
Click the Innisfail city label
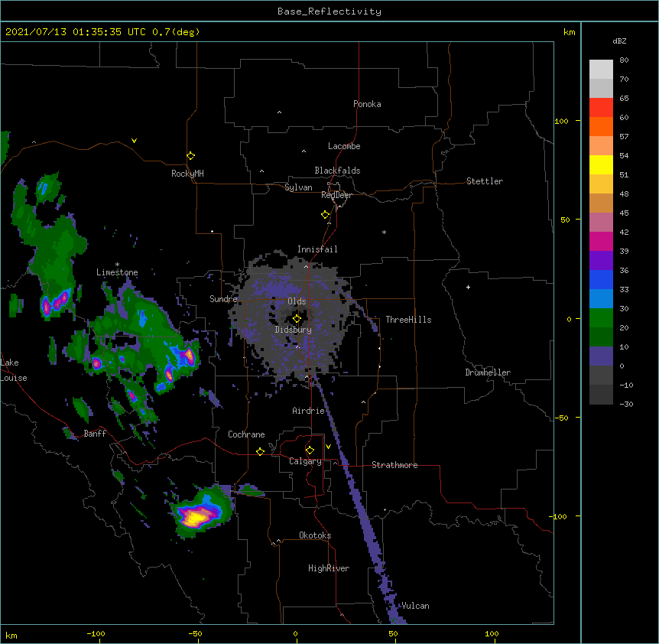click(x=317, y=249)
